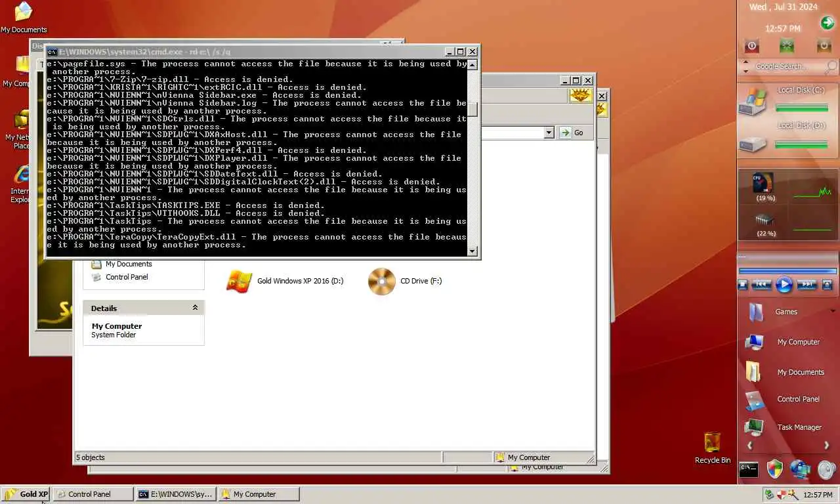Switch to Control Panel taskbar button
This screenshot has height=504, width=840.
93,494
